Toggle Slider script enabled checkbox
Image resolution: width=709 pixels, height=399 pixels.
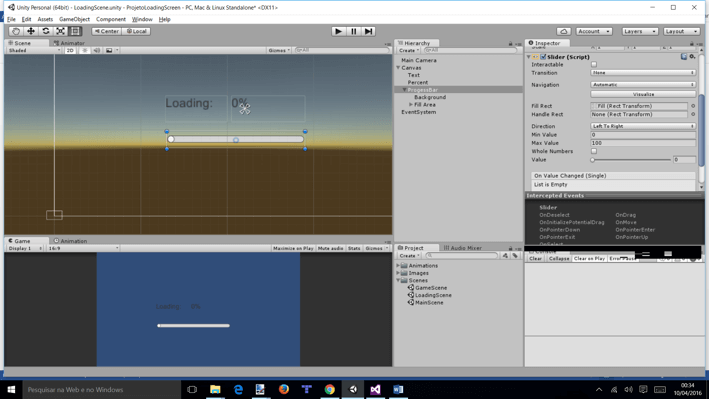pyautogui.click(x=543, y=57)
